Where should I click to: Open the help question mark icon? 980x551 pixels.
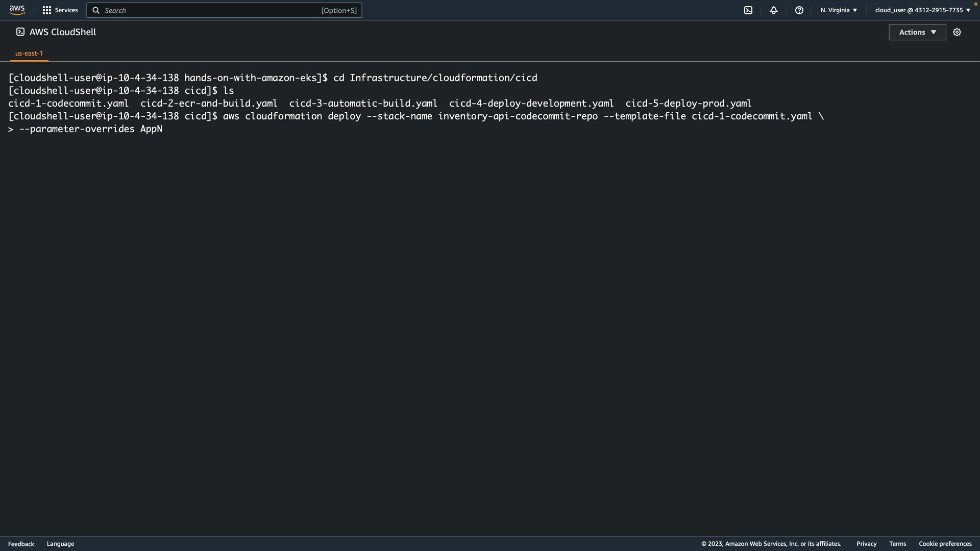[x=799, y=10]
